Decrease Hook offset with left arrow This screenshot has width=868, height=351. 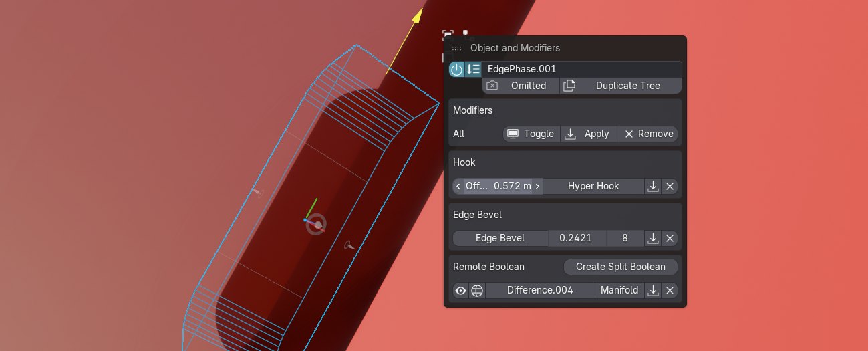pos(458,186)
